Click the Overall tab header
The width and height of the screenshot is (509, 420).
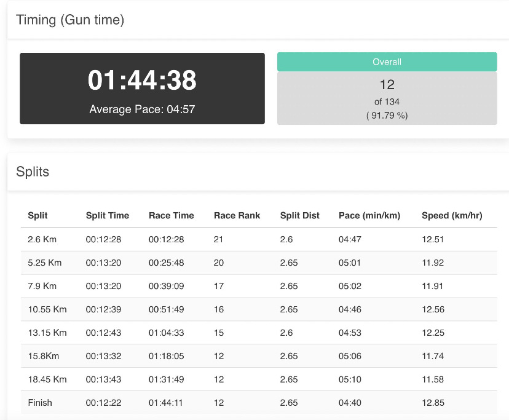pos(387,61)
